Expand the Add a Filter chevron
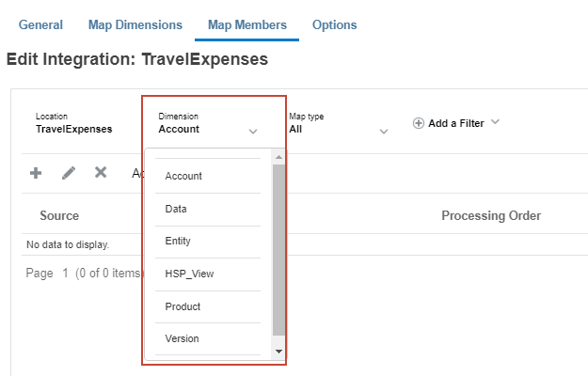The width and height of the screenshot is (588, 376). pyautogui.click(x=495, y=122)
